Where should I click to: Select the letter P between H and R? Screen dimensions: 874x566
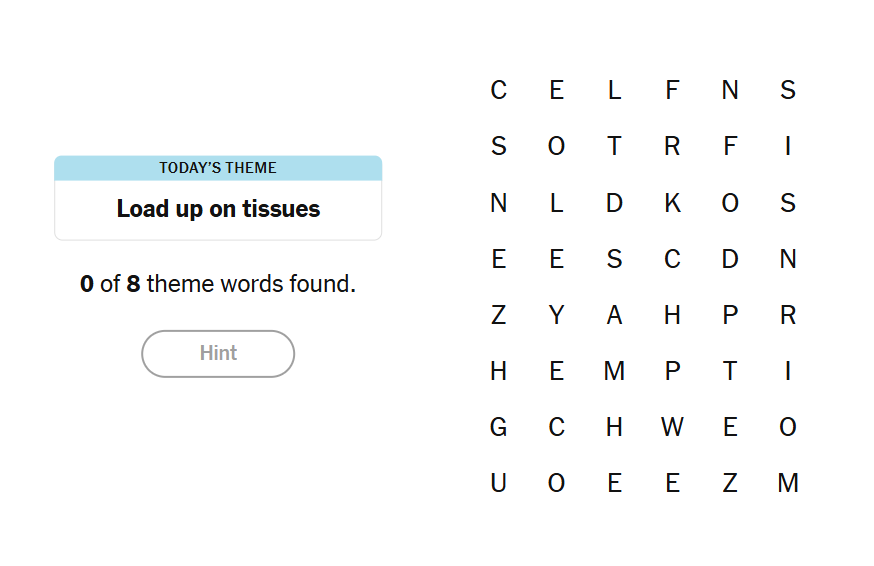(x=730, y=316)
